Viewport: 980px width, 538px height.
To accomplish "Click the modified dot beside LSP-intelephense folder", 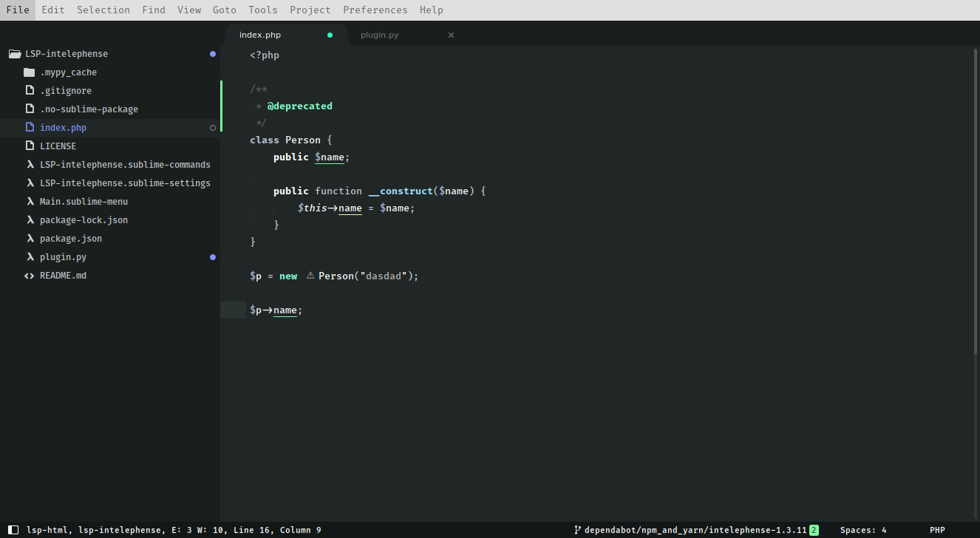I will (x=213, y=54).
